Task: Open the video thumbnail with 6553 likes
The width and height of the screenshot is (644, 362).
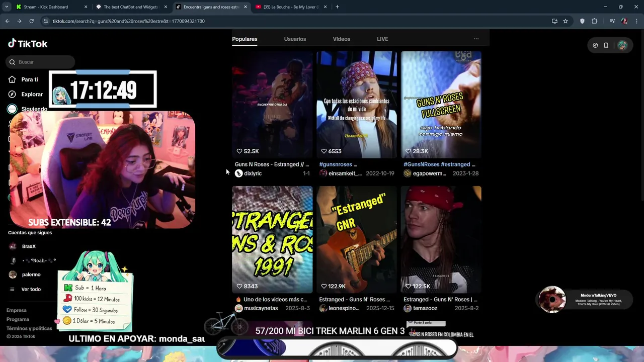Action: click(357, 105)
